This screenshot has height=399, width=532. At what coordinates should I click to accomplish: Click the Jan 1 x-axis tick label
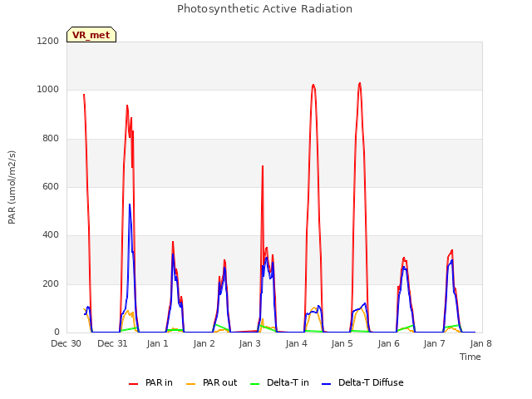click(x=158, y=343)
